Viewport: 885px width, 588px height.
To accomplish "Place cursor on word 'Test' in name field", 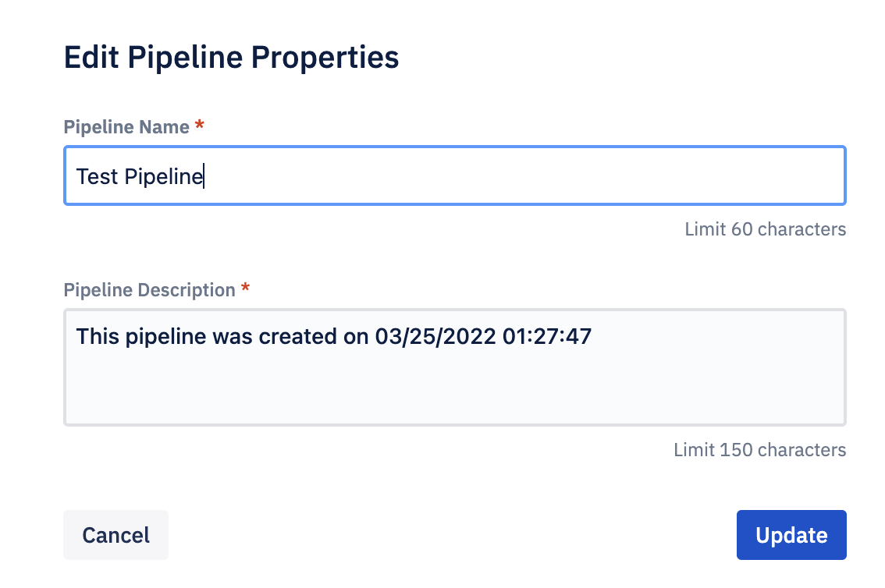I will point(97,176).
